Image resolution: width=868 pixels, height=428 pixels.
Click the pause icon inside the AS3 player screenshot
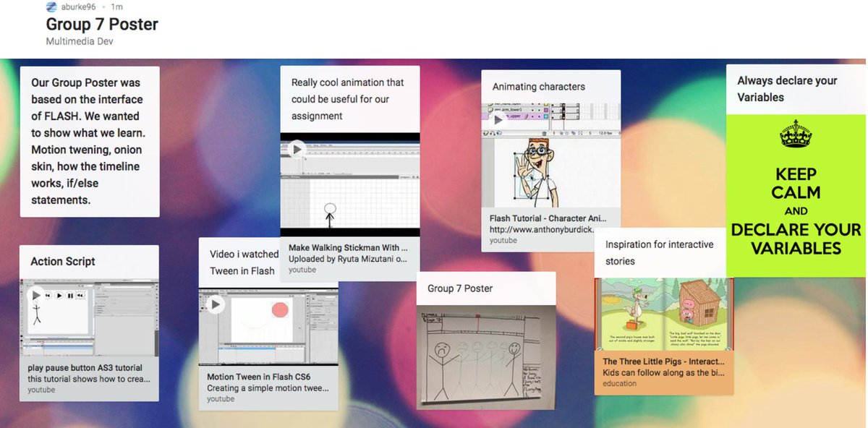71,296
